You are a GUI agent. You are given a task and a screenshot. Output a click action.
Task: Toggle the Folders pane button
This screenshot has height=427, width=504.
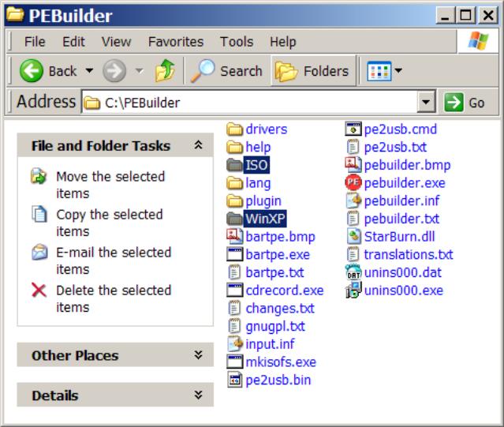tap(312, 71)
